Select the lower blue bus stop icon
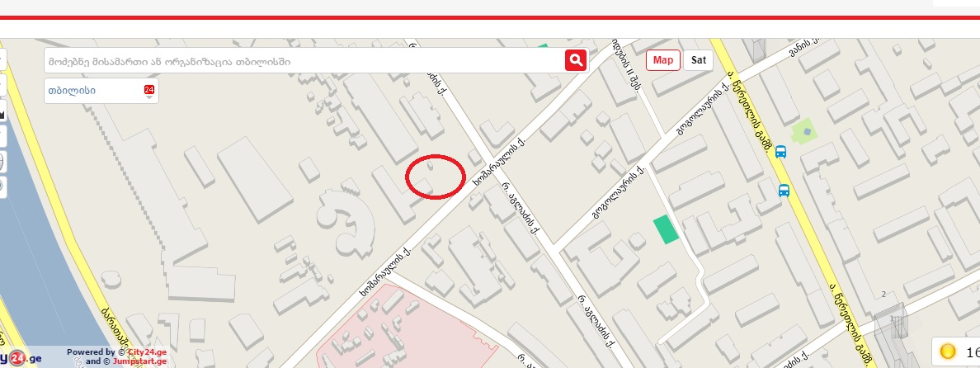Viewport: 980px width, 368px height. tap(784, 191)
